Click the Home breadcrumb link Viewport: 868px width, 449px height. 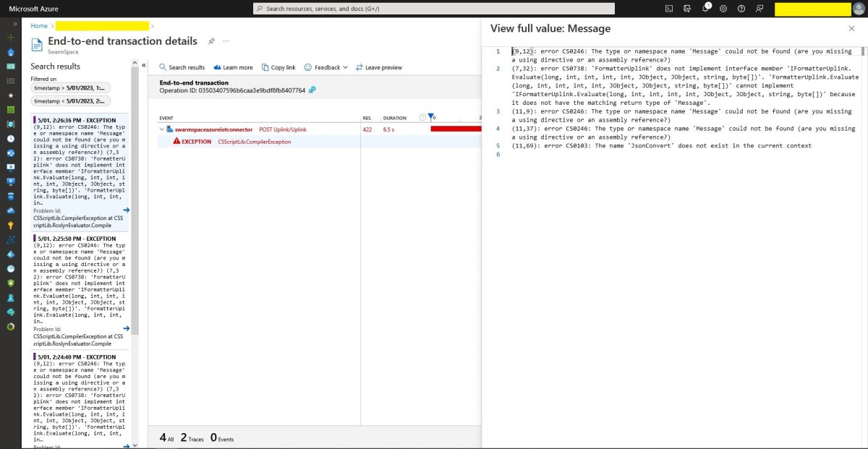(x=38, y=25)
